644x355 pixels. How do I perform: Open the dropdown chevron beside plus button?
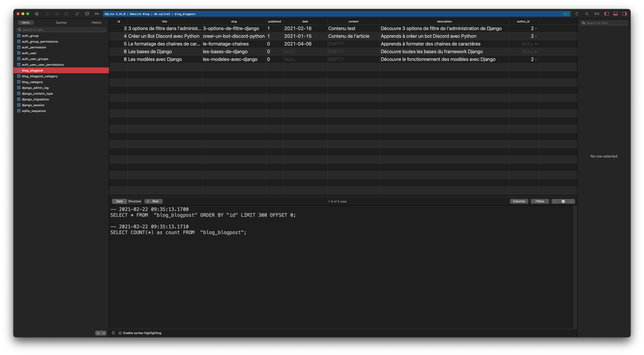click(104, 333)
